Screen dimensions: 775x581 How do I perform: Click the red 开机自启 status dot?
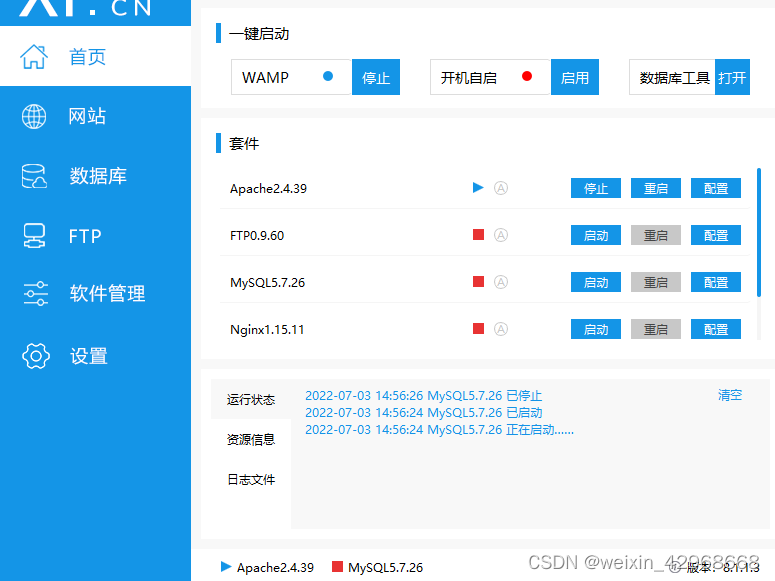click(527, 76)
